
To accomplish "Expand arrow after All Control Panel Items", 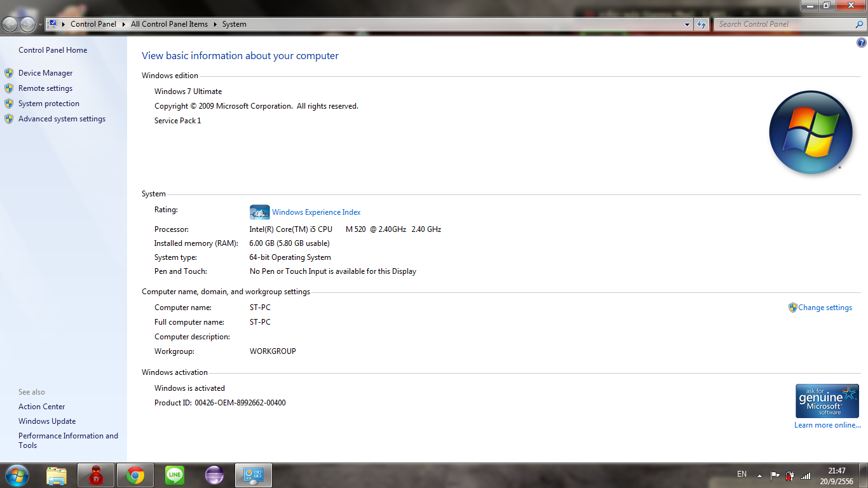I will click(215, 24).
